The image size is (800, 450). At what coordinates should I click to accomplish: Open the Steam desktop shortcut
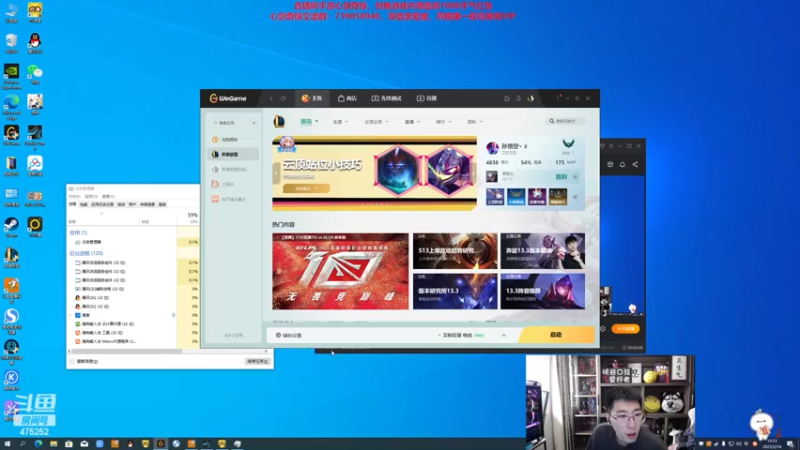pyautogui.click(x=11, y=227)
